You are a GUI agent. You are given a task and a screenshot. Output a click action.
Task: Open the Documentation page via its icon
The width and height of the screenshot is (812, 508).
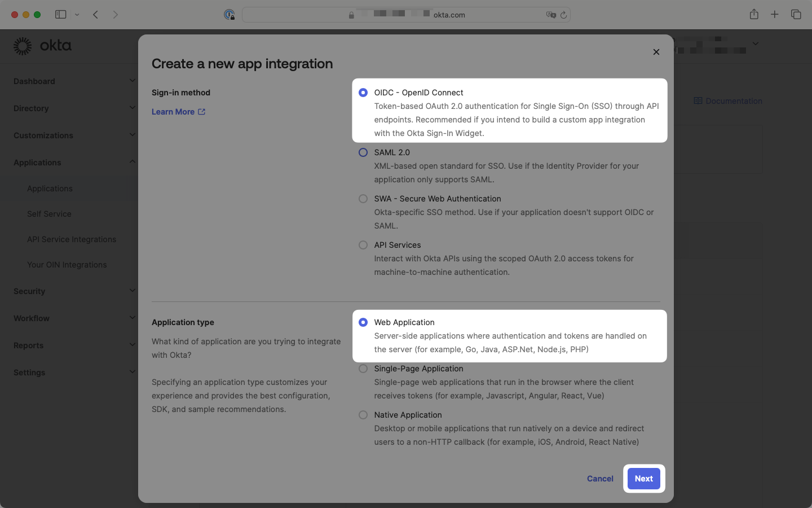click(x=698, y=100)
